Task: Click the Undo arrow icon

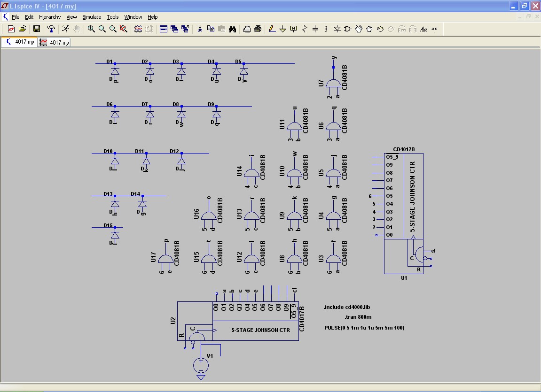Action: 380,29
